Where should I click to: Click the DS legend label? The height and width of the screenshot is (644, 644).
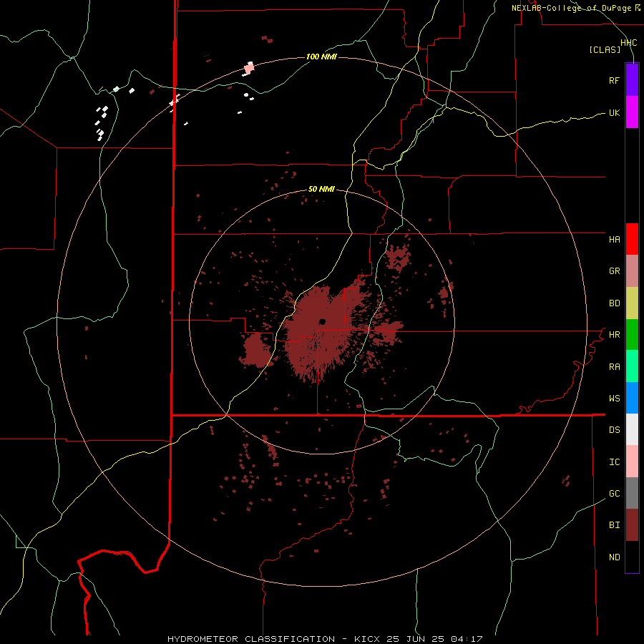click(614, 429)
